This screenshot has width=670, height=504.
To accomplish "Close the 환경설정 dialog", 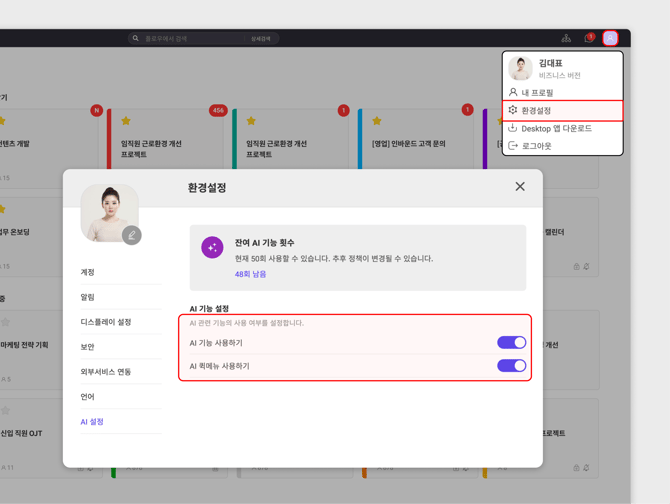I will pyautogui.click(x=520, y=187).
